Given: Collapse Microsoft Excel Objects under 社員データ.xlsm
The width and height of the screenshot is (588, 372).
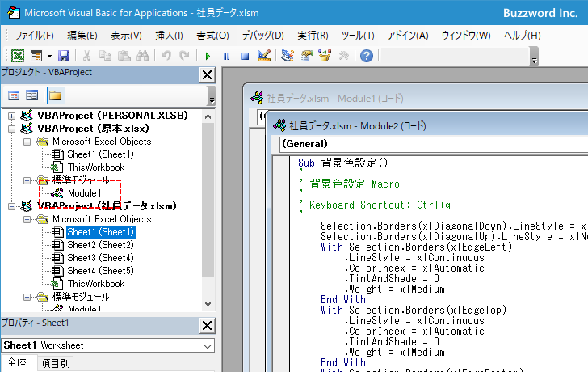Looking at the screenshot, I should [x=27, y=219].
